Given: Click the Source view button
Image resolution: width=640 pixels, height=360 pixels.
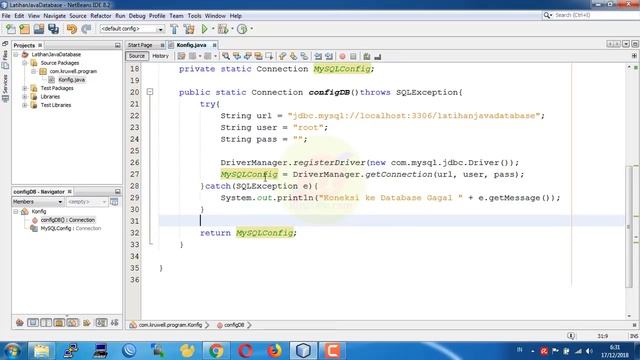Looking at the screenshot, I should click(x=137, y=56).
